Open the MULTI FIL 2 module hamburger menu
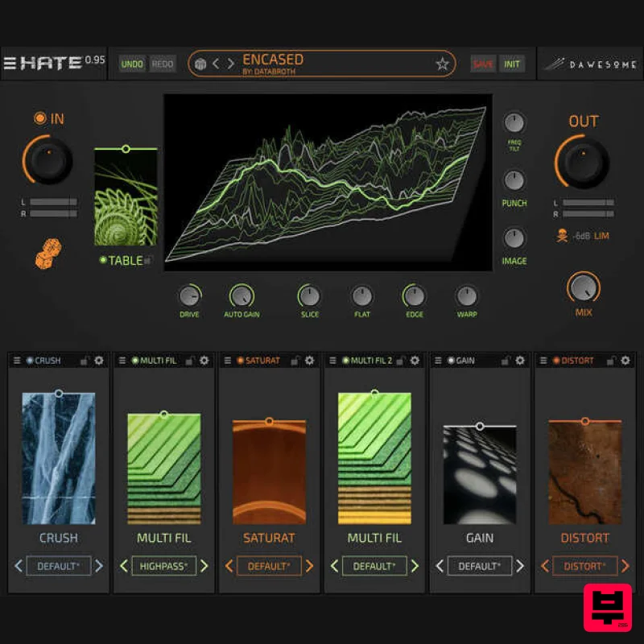Screen dimensions: 644x644 click(x=333, y=361)
